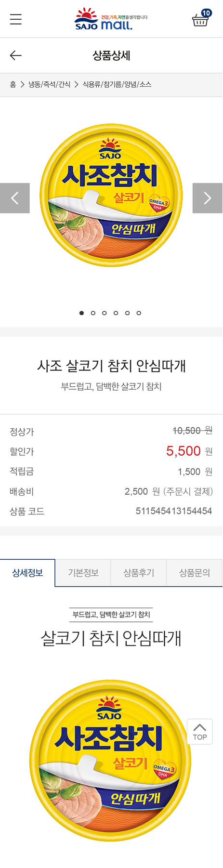Select the second carousel dot
223x868 pixels.
pos(93,313)
